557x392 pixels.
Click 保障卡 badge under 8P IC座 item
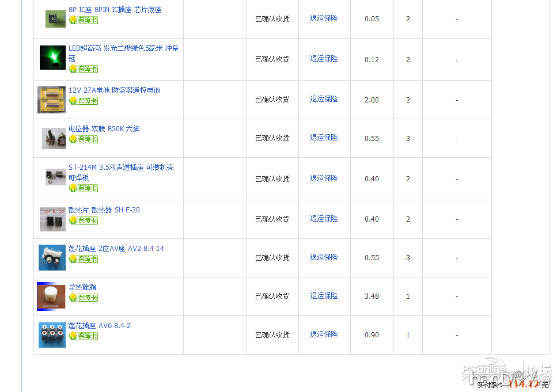click(x=84, y=20)
